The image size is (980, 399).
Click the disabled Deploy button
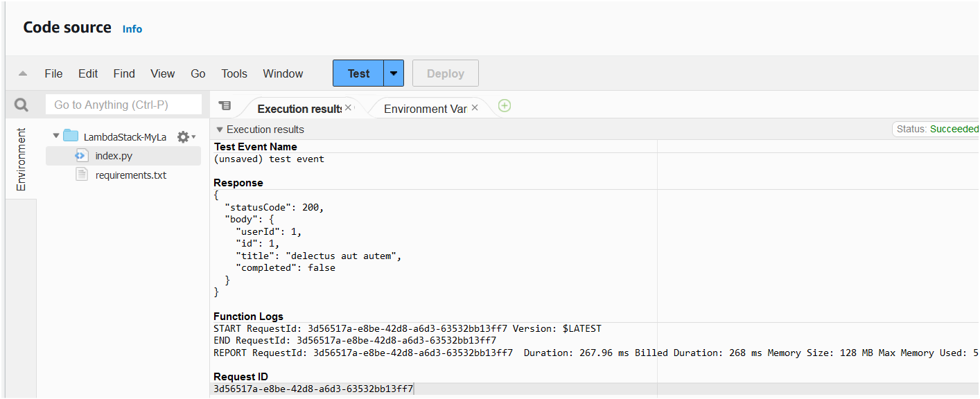445,73
